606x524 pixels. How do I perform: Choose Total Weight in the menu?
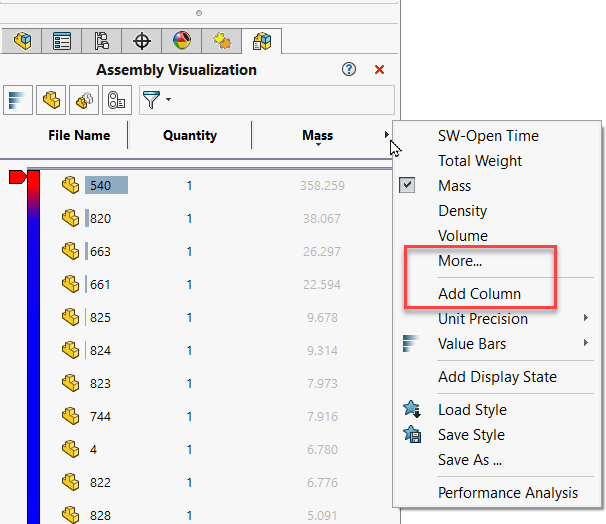point(480,161)
